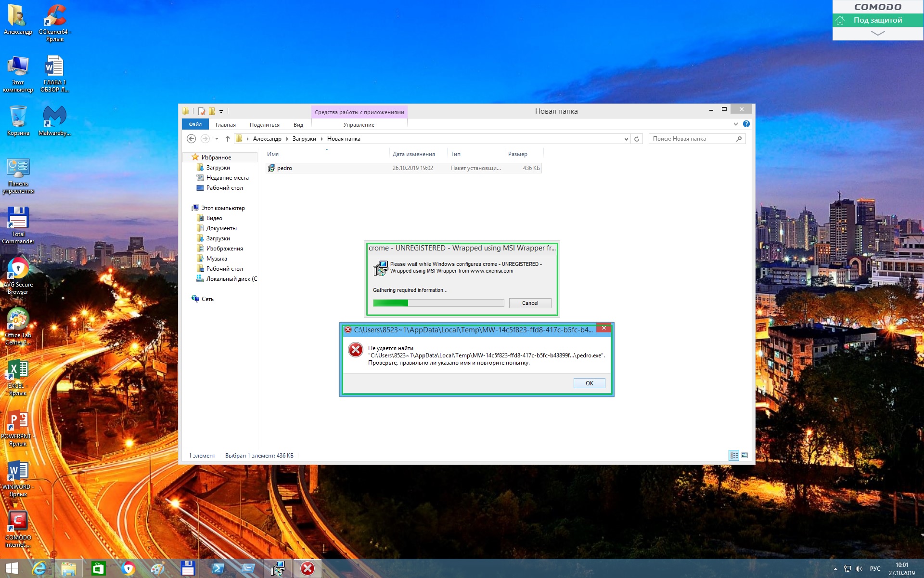Switch to large icons view toggle
Image resolution: width=924 pixels, height=578 pixels.
click(x=744, y=455)
